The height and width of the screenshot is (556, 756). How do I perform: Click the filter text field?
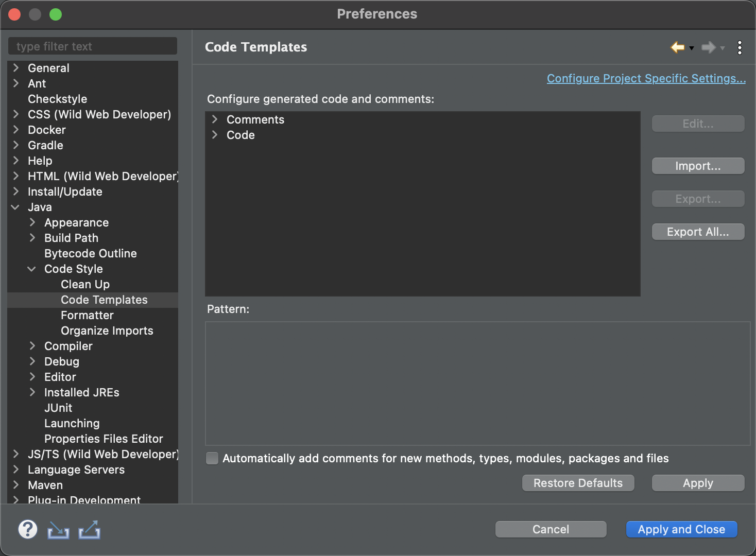93,46
